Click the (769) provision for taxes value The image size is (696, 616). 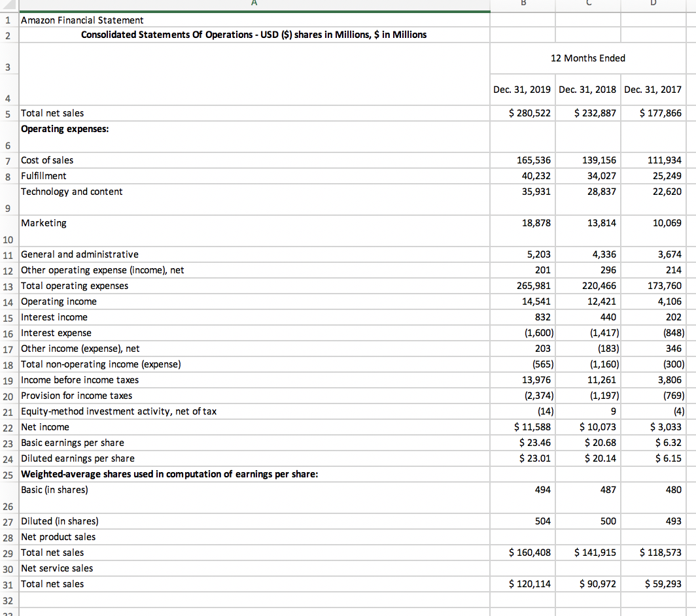point(673,396)
